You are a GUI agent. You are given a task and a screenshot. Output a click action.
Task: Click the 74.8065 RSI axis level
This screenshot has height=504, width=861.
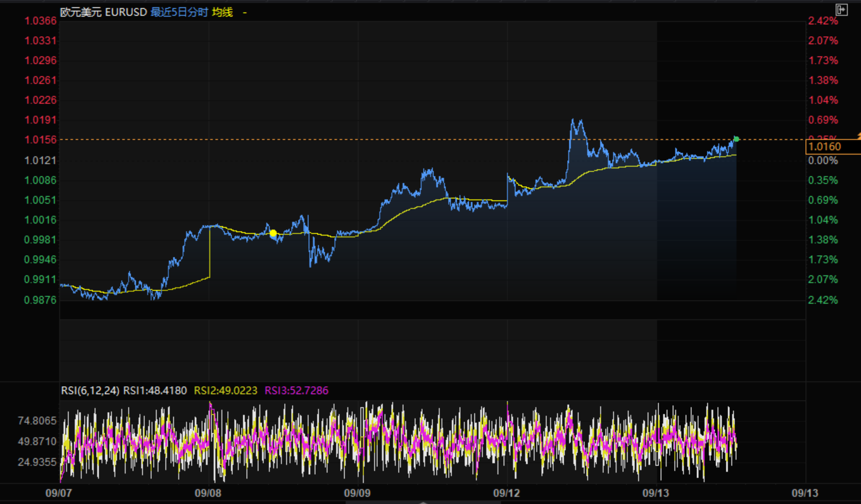coord(37,421)
